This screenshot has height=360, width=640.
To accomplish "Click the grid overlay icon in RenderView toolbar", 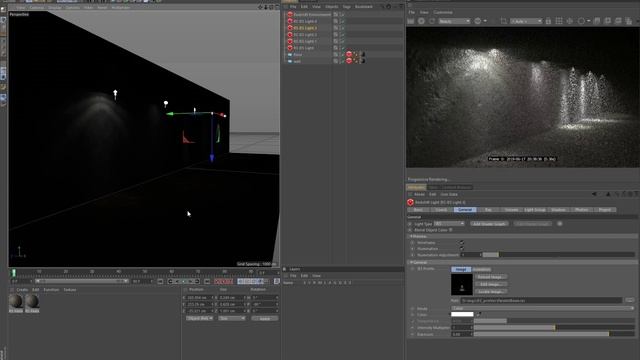I will [x=559, y=21].
